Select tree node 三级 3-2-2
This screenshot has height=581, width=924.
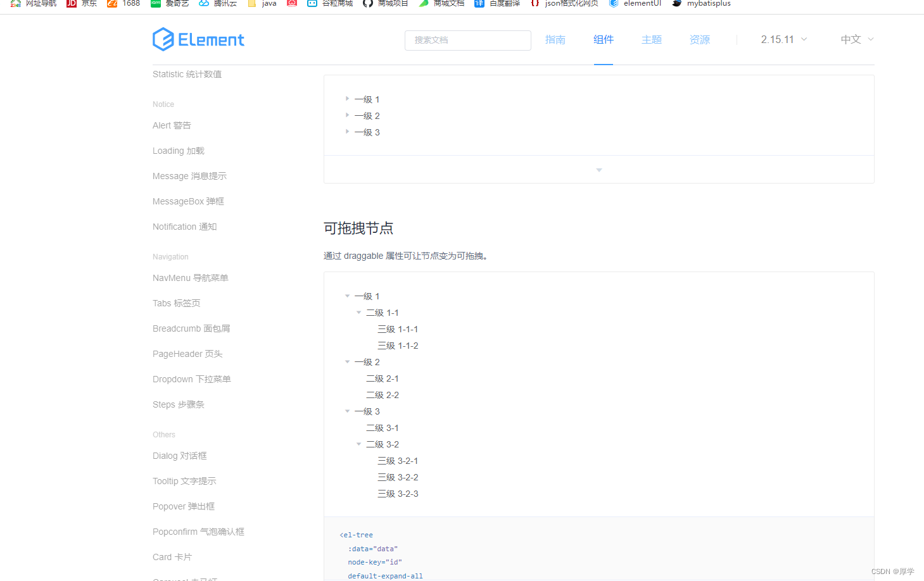398,477
